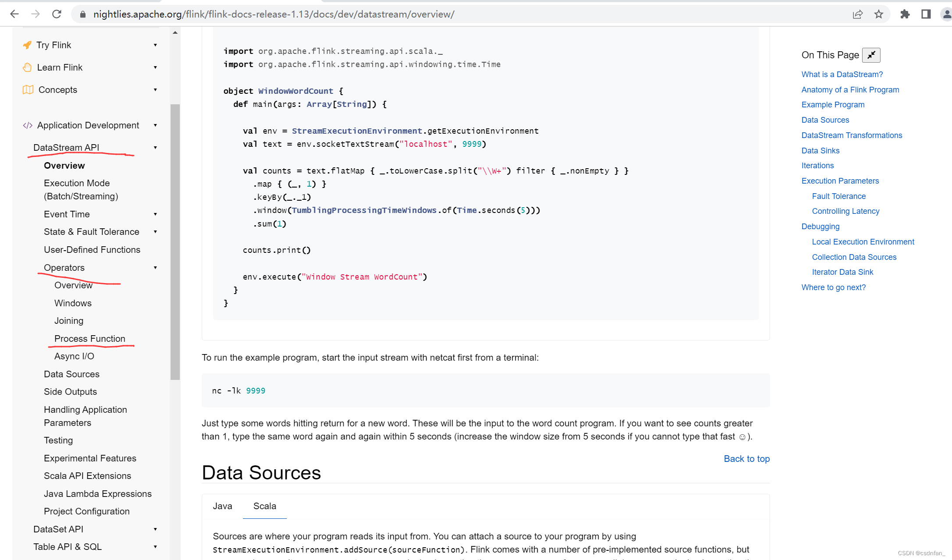This screenshot has height=560, width=952.
Task: Select the Scala code tab
Action: click(264, 506)
